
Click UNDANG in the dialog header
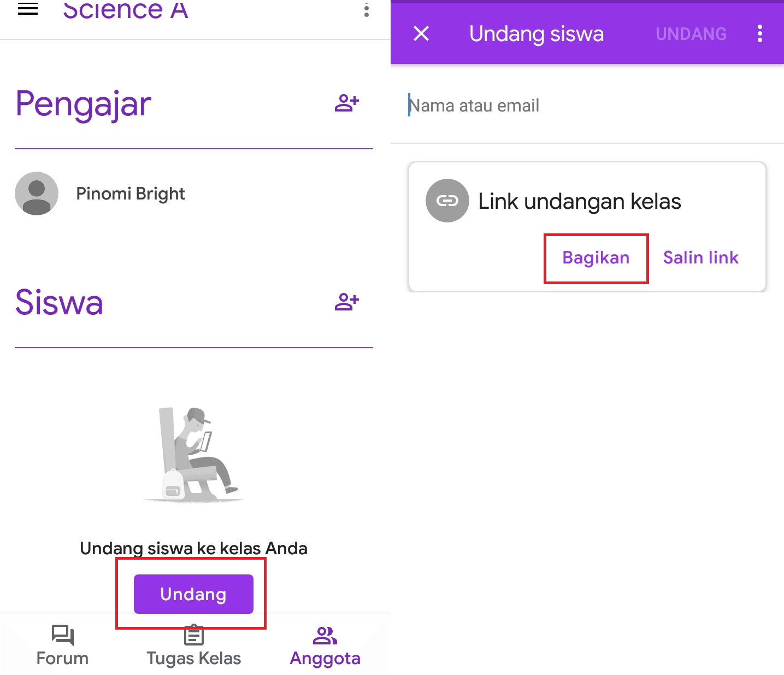691,34
